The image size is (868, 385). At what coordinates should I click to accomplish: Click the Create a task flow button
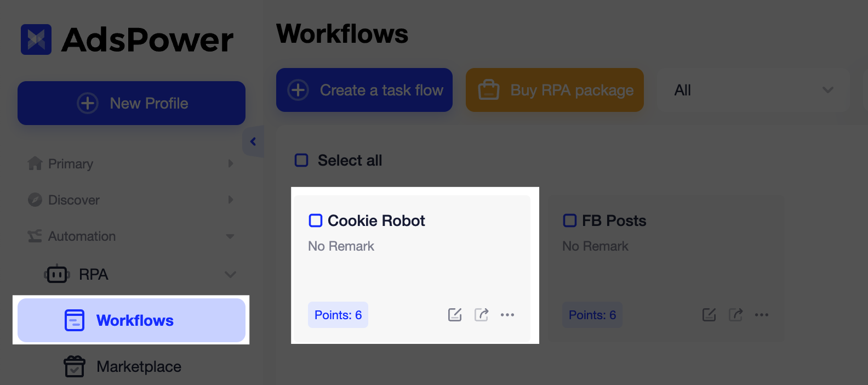(364, 90)
